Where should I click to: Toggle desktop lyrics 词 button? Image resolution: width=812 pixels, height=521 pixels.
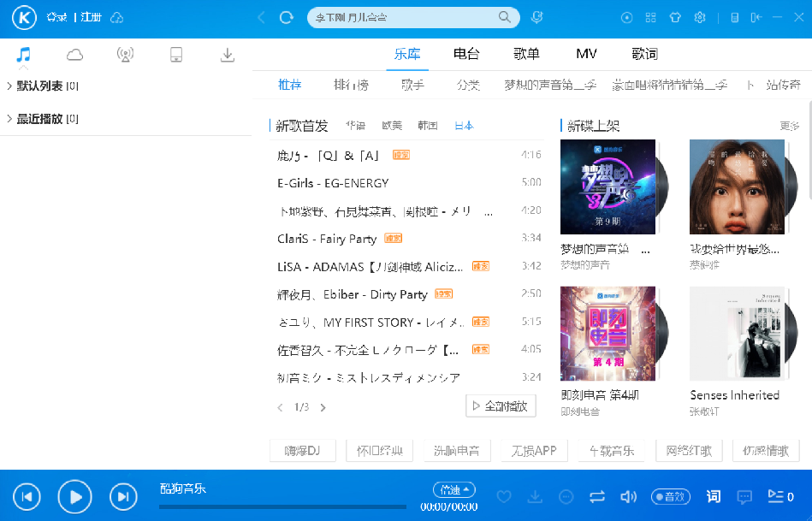click(x=714, y=497)
